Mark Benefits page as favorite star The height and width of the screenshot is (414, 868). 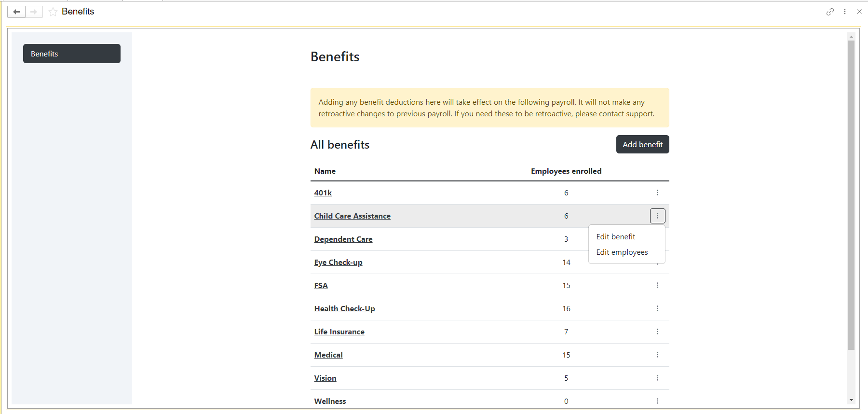click(x=53, y=12)
